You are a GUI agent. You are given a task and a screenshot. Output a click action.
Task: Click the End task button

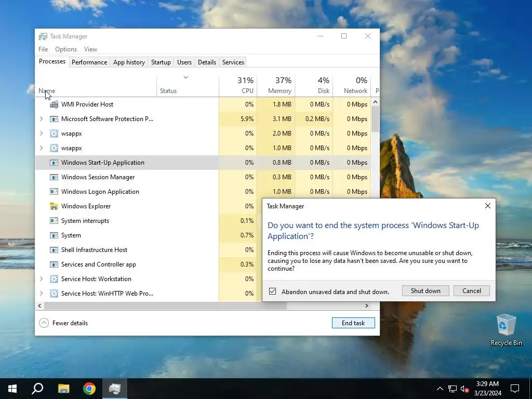point(353,323)
